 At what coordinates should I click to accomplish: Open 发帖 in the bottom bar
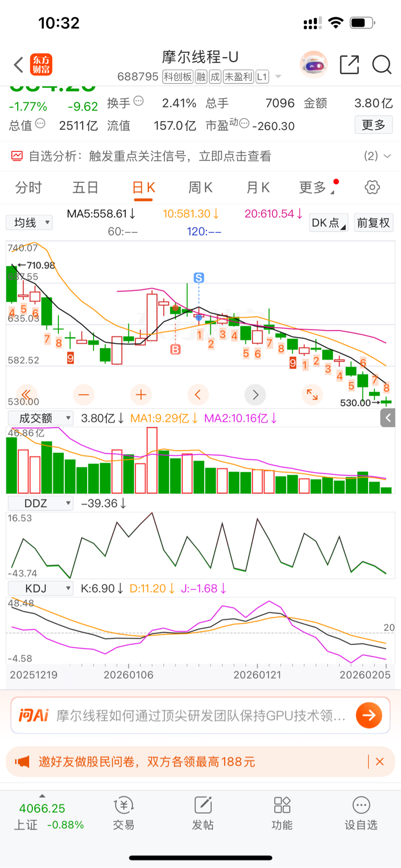click(203, 814)
